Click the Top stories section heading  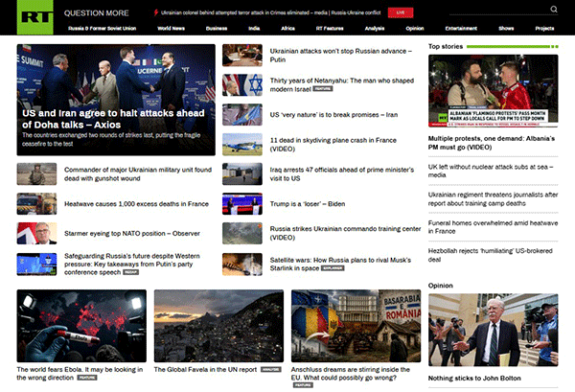(446, 46)
